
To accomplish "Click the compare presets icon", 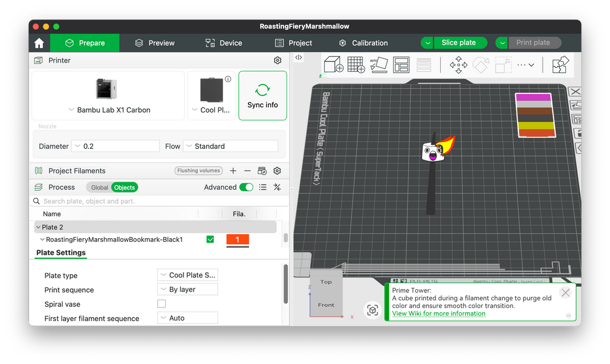I will point(277,187).
